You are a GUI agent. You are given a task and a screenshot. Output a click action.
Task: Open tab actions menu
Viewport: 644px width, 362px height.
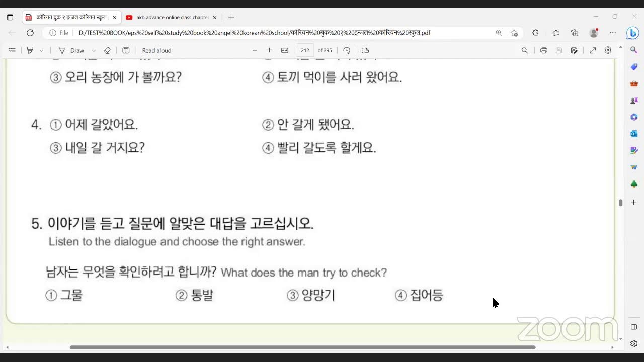point(10,17)
